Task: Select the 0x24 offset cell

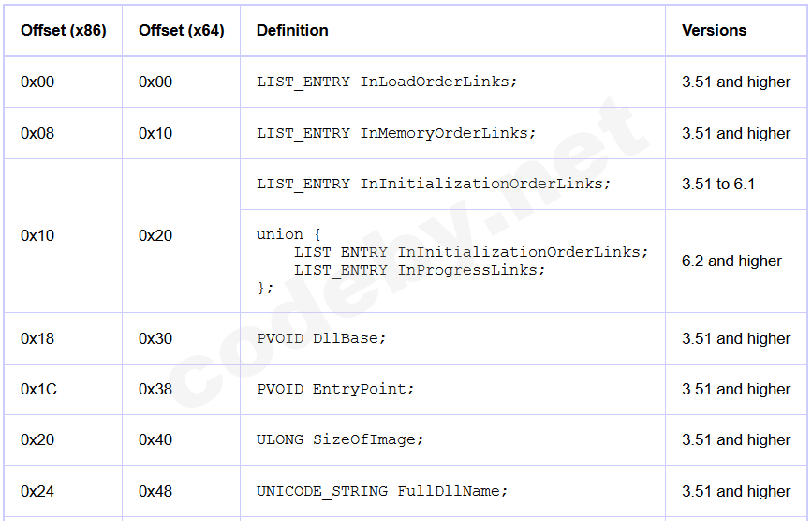Action: pyautogui.click(x=37, y=492)
